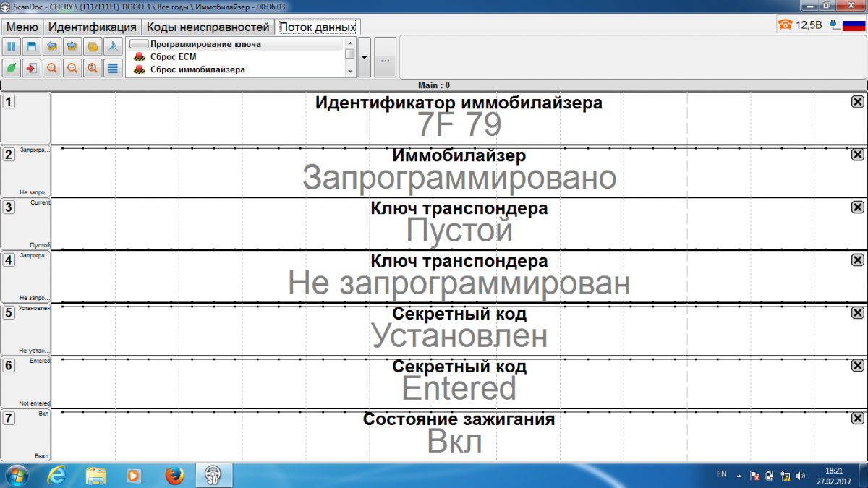This screenshot has width=868, height=488.
Task: Select Сброс ECM in the actions list
Action: coord(235,57)
